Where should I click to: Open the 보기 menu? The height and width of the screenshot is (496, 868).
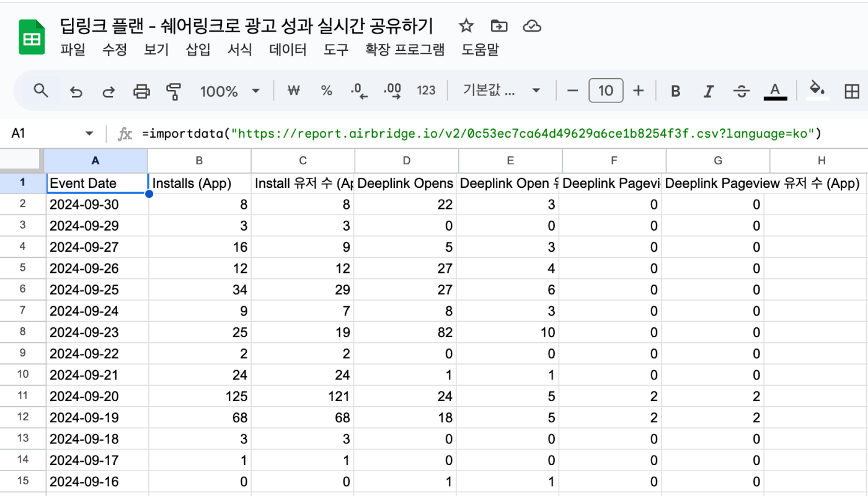coord(156,50)
